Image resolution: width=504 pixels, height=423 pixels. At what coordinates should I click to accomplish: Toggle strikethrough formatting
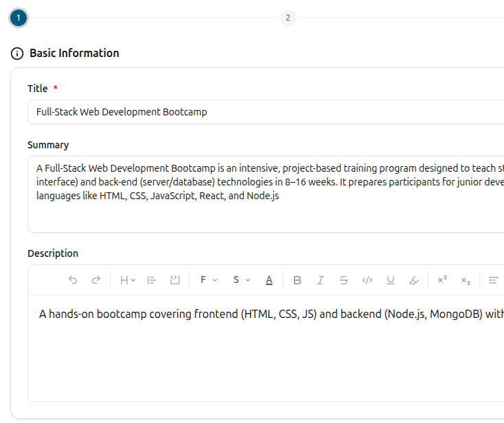(343, 280)
